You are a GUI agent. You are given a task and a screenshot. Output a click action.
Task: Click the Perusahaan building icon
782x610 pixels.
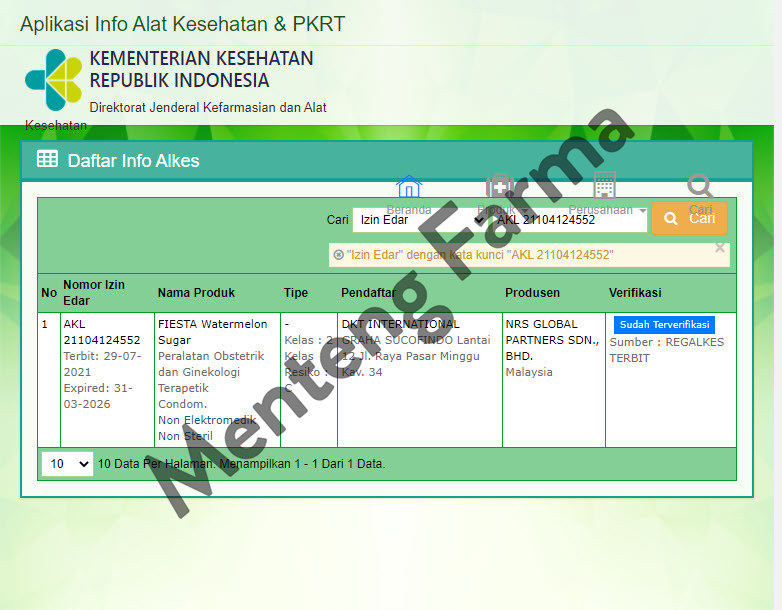(x=604, y=186)
